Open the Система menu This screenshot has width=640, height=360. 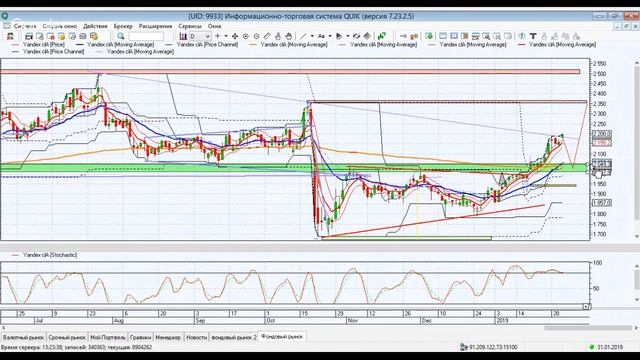pos(25,26)
